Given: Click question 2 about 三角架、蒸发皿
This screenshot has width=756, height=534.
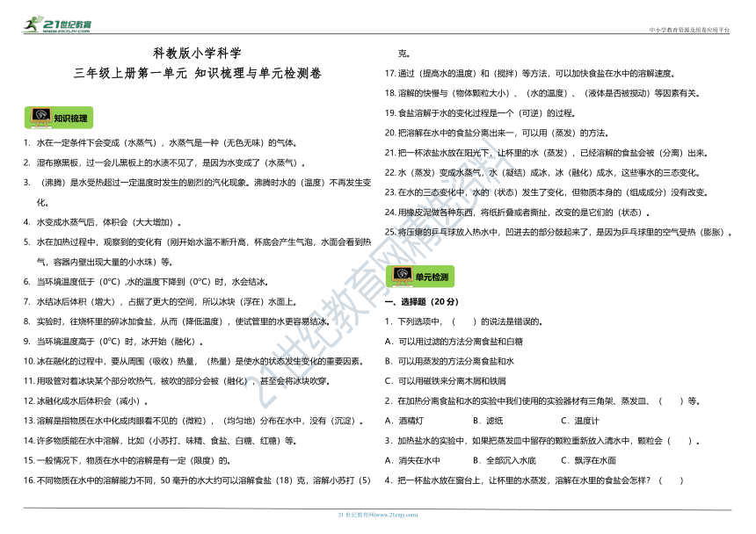Looking at the screenshot, I should 542,401.
